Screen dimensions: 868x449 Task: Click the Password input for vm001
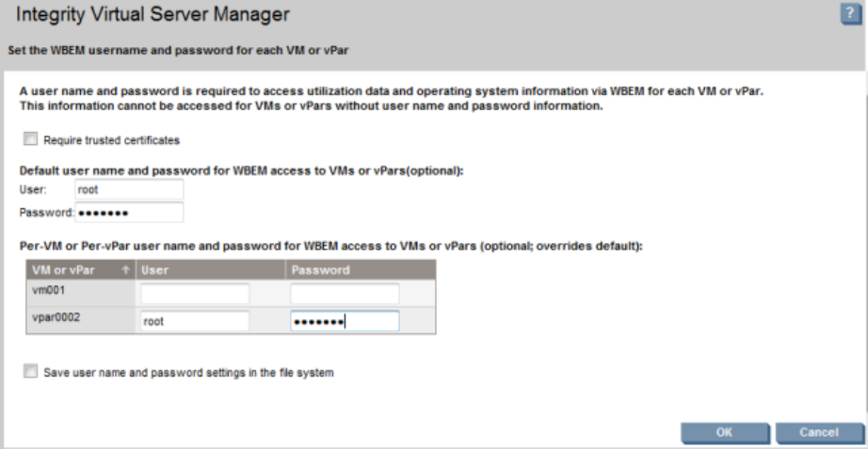click(x=345, y=294)
